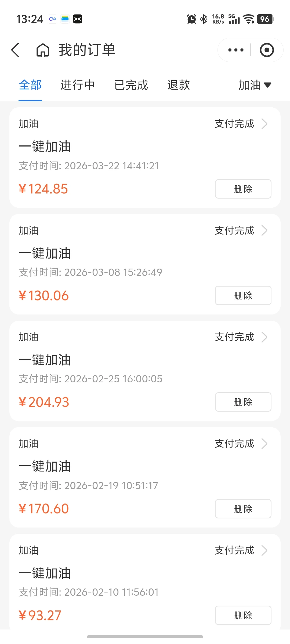Tap the Wi-Fi status icon

pyautogui.click(x=248, y=19)
